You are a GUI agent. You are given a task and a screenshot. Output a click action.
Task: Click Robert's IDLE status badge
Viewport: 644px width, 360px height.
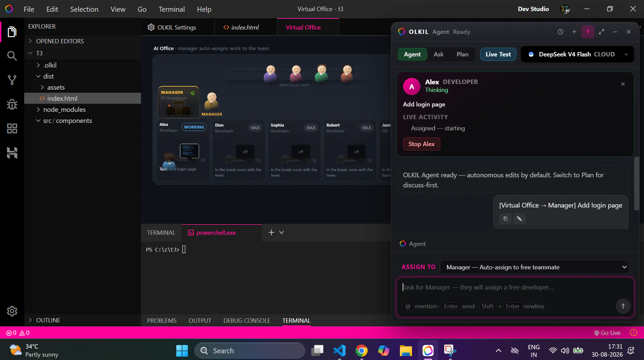tap(367, 128)
